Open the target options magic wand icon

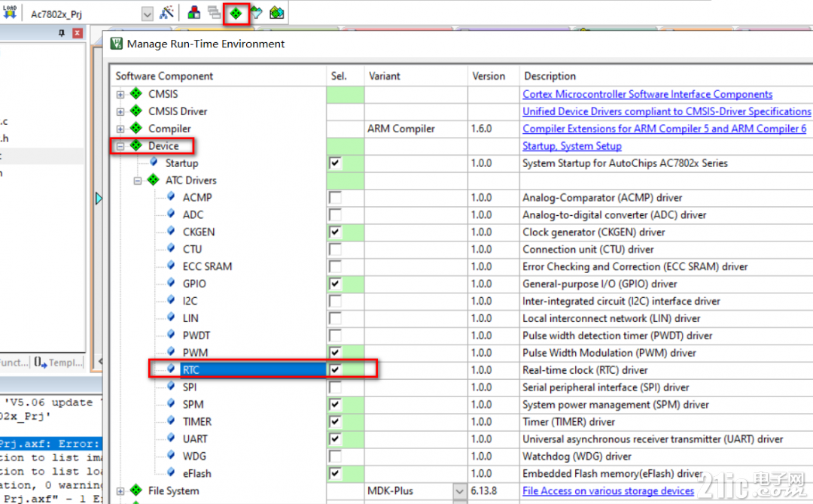[x=166, y=13]
